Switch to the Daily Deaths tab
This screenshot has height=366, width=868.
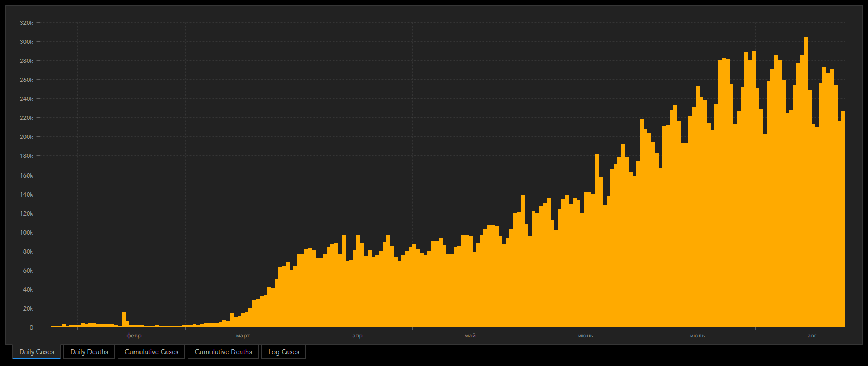(89, 352)
